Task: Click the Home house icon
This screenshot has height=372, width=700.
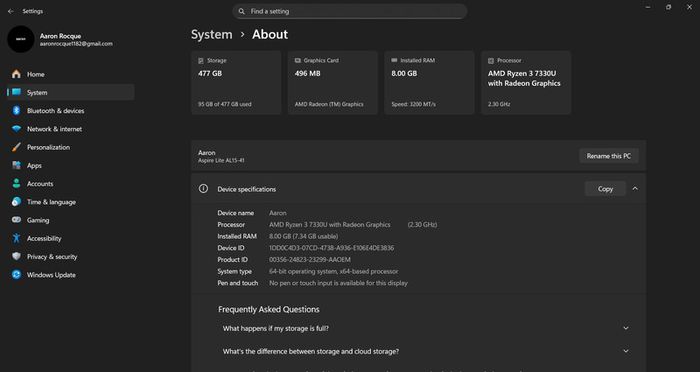Action: (x=17, y=74)
